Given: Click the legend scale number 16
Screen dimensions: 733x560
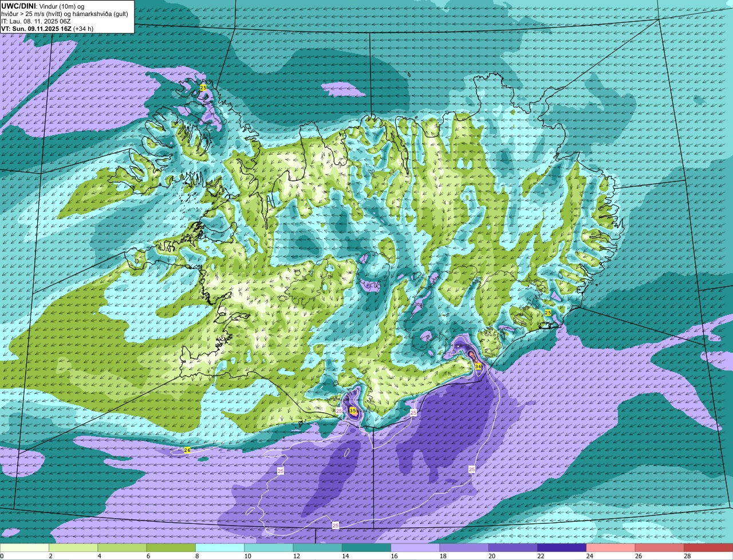Looking at the screenshot, I should pyautogui.click(x=394, y=556).
